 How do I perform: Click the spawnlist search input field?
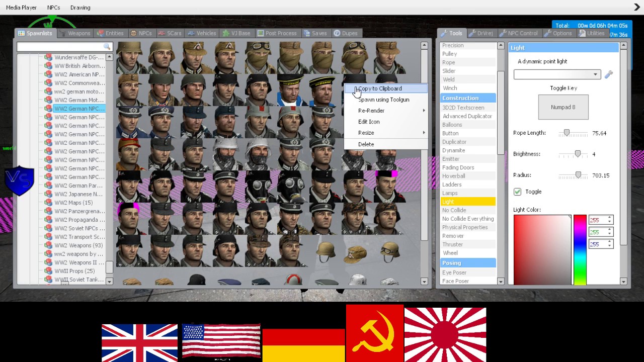click(64, 47)
